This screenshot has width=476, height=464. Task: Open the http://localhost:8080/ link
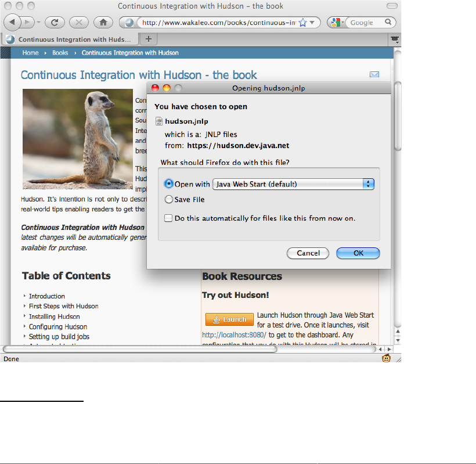click(234, 335)
